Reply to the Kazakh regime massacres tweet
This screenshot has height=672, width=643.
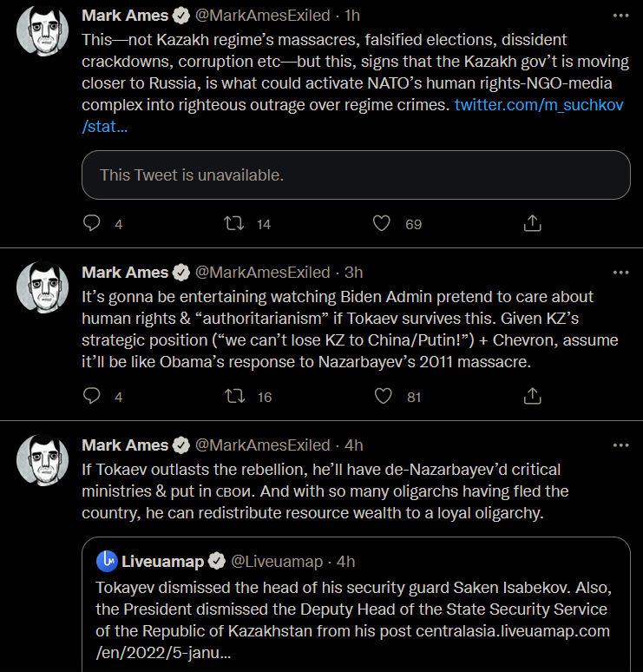[x=92, y=224]
